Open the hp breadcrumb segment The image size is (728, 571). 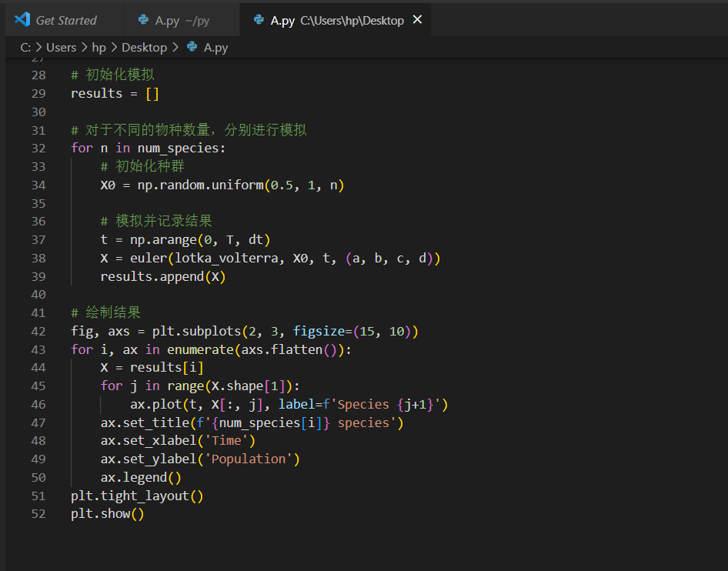coord(99,48)
